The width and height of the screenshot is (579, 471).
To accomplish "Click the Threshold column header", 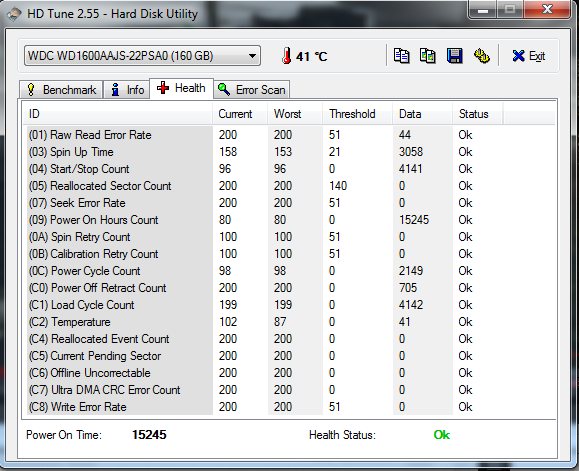I will pyautogui.click(x=357, y=114).
